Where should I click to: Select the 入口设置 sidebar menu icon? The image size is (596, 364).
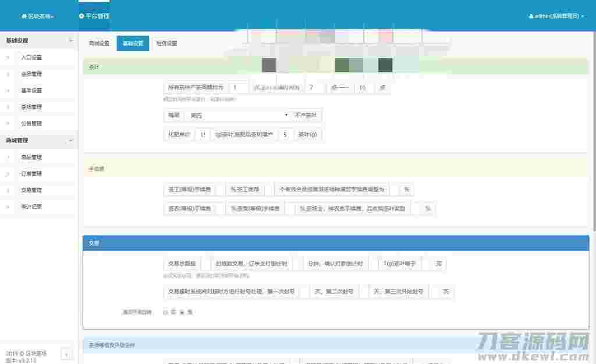coord(8,58)
